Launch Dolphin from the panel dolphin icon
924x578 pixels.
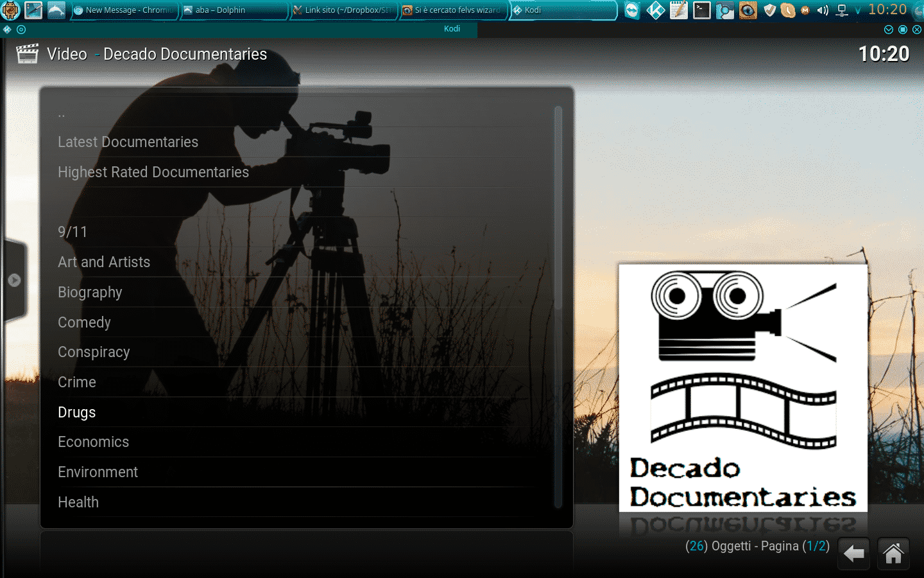(56, 10)
